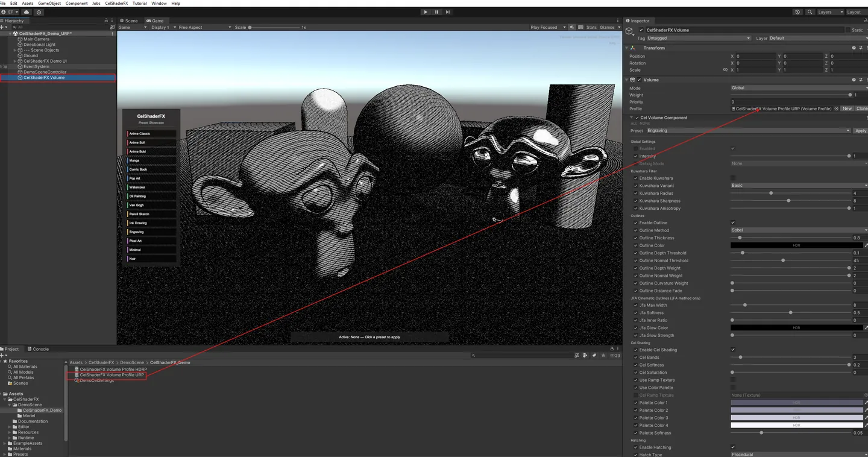Click the Hierarchy search-by-type icon
The height and width of the screenshot is (457, 868).
click(x=112, y=27)
